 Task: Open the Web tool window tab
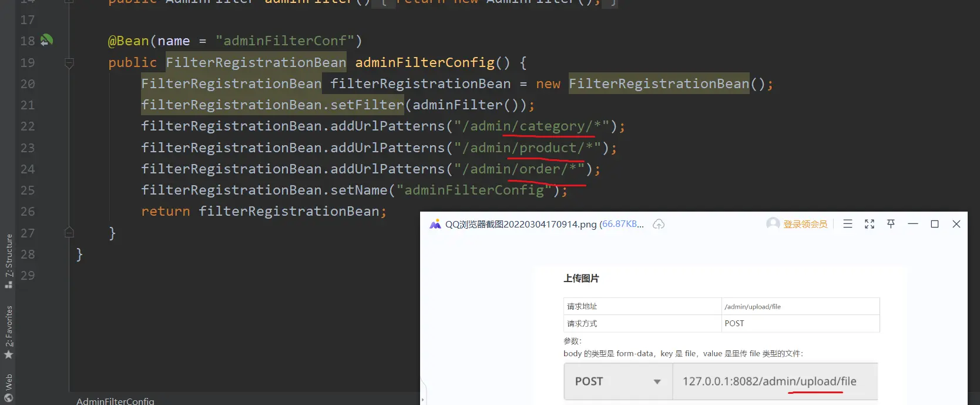[x=9, y=388]
